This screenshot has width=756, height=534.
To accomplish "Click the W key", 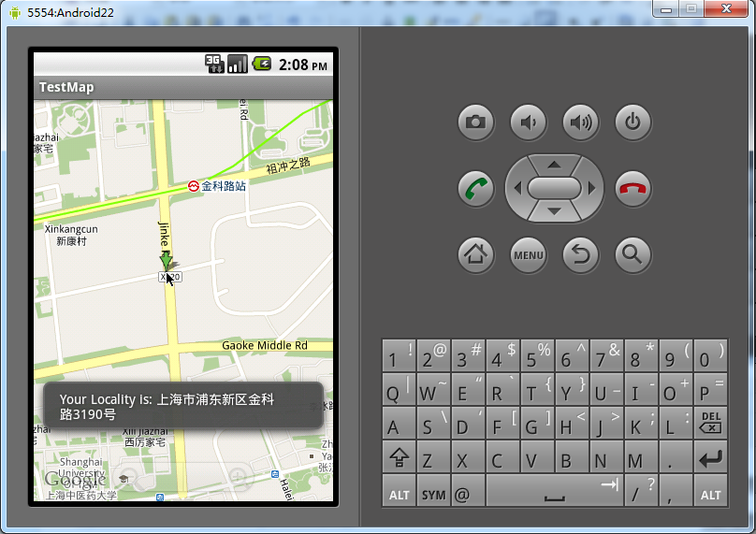I will pos(433,389).
